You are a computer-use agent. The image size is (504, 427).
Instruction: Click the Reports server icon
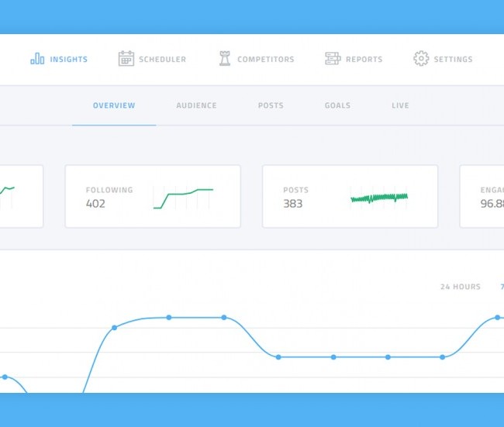pos(333,58)
